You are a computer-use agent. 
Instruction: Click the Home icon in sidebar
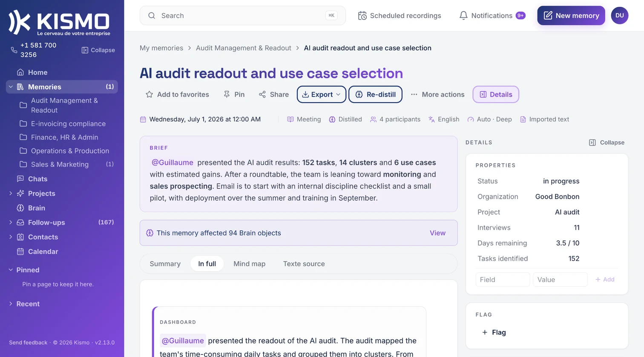[20, 72]
